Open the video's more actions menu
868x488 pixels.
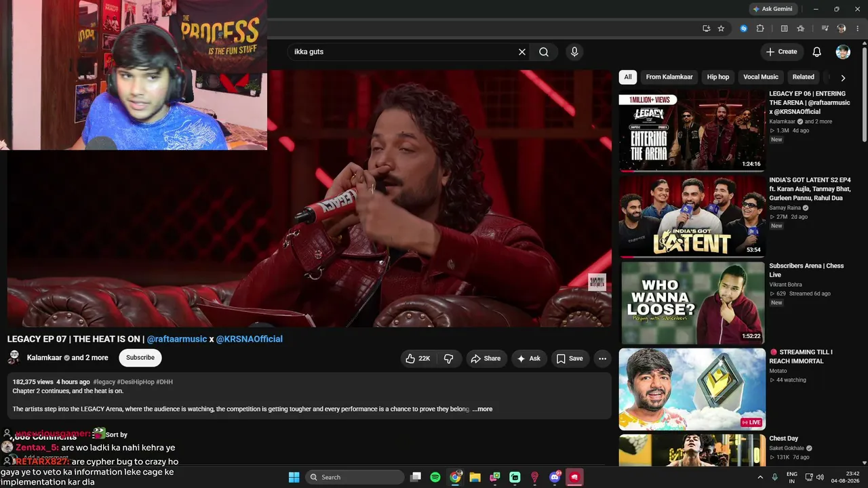[601, 359]
